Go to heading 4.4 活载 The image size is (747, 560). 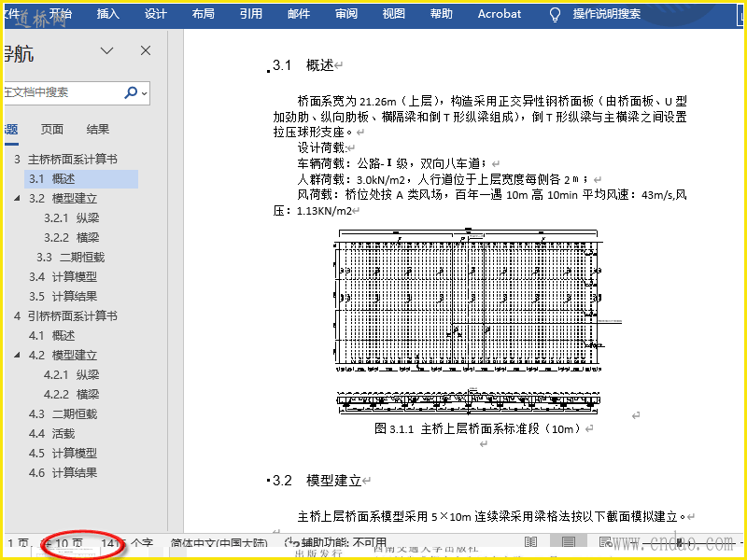click(x=51, y=433)
